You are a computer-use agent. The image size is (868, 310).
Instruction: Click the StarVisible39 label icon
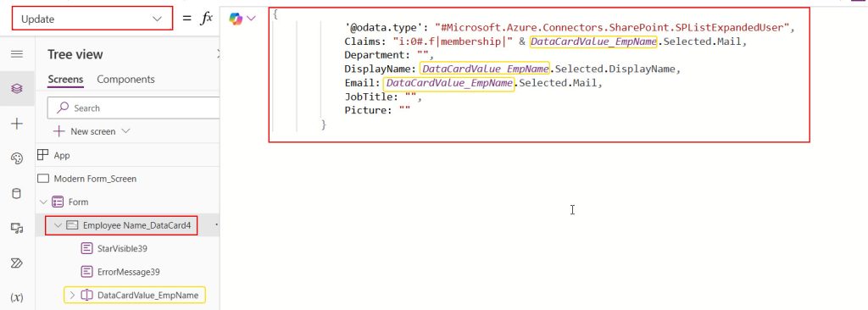click(86, 248)
